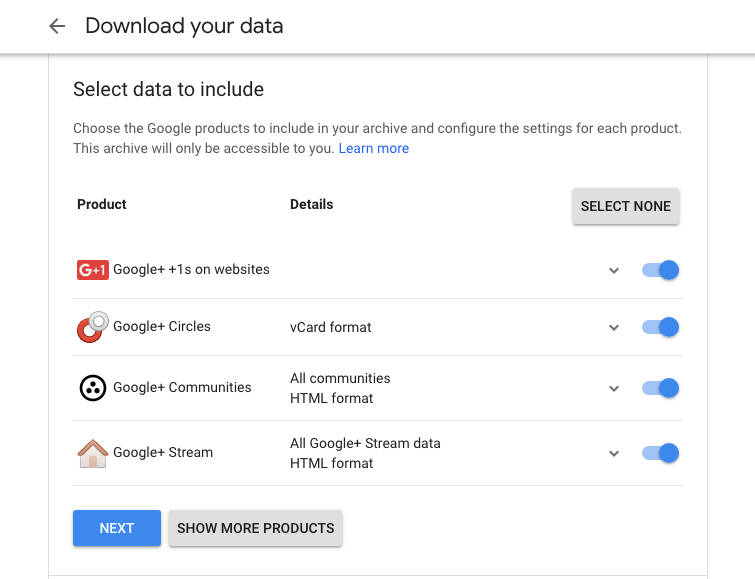
Task: Switch off the Google+ Stream toggle
Action: pyautogui.click(x=660, y=453)
